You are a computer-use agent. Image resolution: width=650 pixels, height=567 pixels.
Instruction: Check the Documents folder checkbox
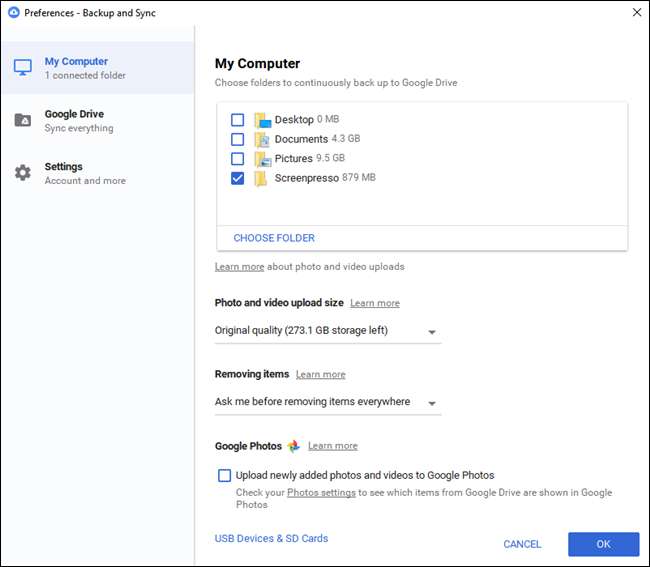pyautogui.click(x=237, y=140)
